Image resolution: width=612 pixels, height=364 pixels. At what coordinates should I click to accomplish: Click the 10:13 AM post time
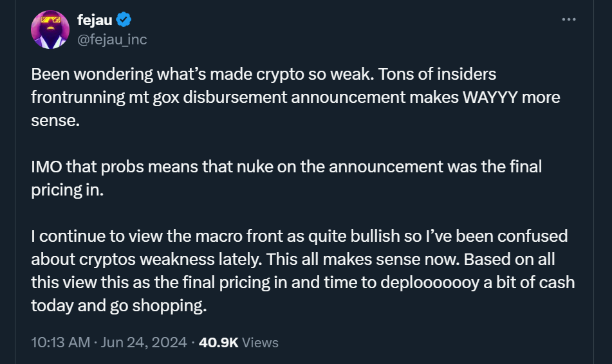(x=60, y=342)
